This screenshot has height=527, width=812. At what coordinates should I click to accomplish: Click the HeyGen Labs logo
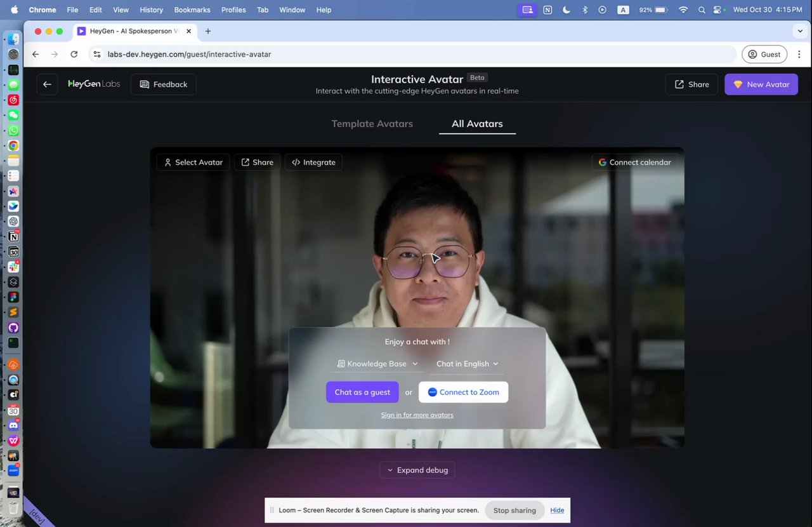[x=94, y=84]
